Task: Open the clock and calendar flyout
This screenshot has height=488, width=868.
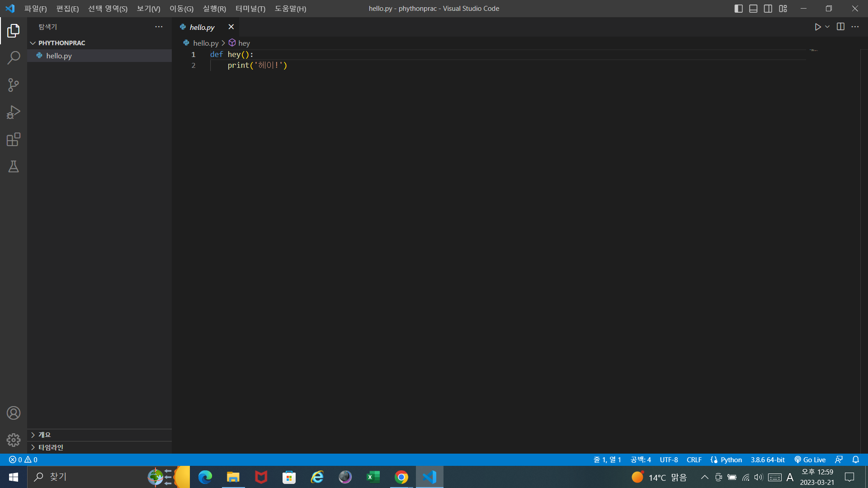Action: tap(817, 477)
